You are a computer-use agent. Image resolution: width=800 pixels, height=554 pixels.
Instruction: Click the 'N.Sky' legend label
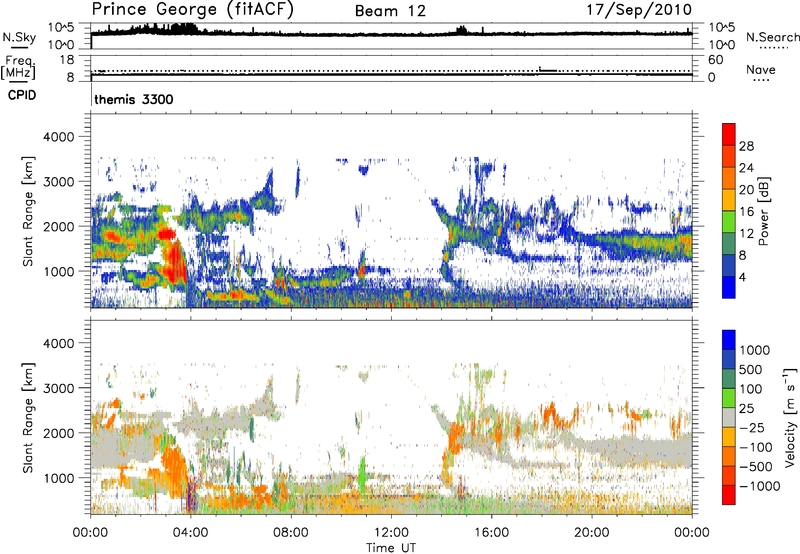click(19, 37)
